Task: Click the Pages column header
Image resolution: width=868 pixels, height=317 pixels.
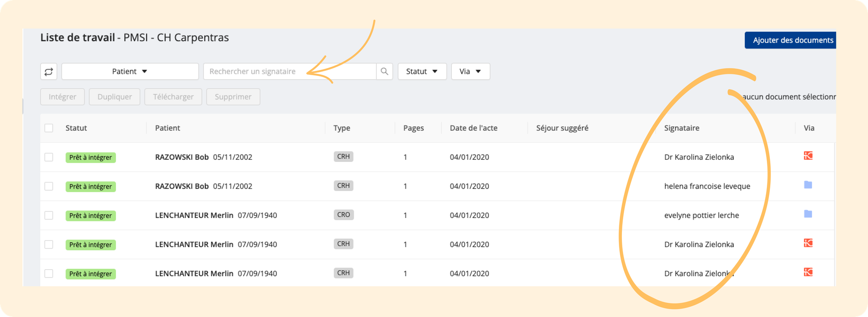Action: click(414, 128)
